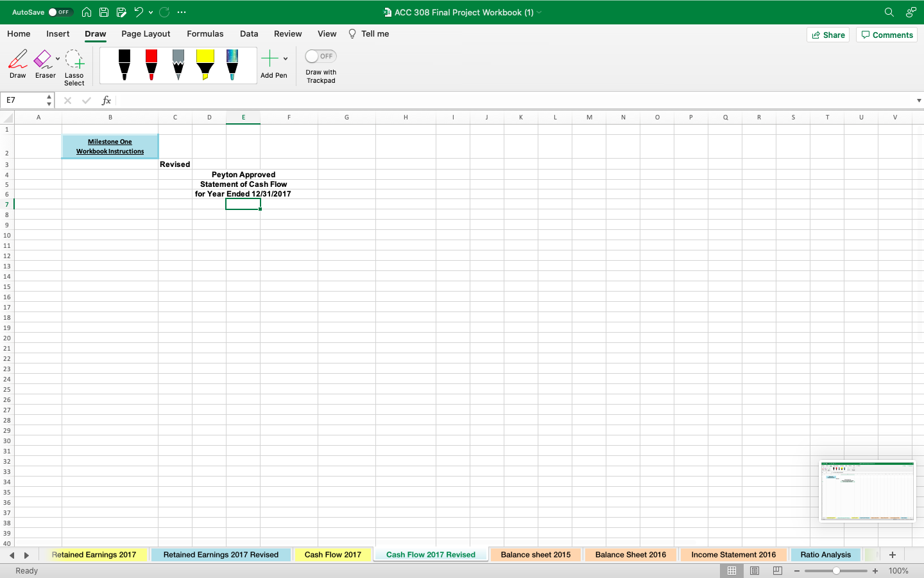Click the Save As pencil-disk icon
Image resolution: width=924 pixels, height=578 pixels.
pyautogui.click(x=121, y=12)
